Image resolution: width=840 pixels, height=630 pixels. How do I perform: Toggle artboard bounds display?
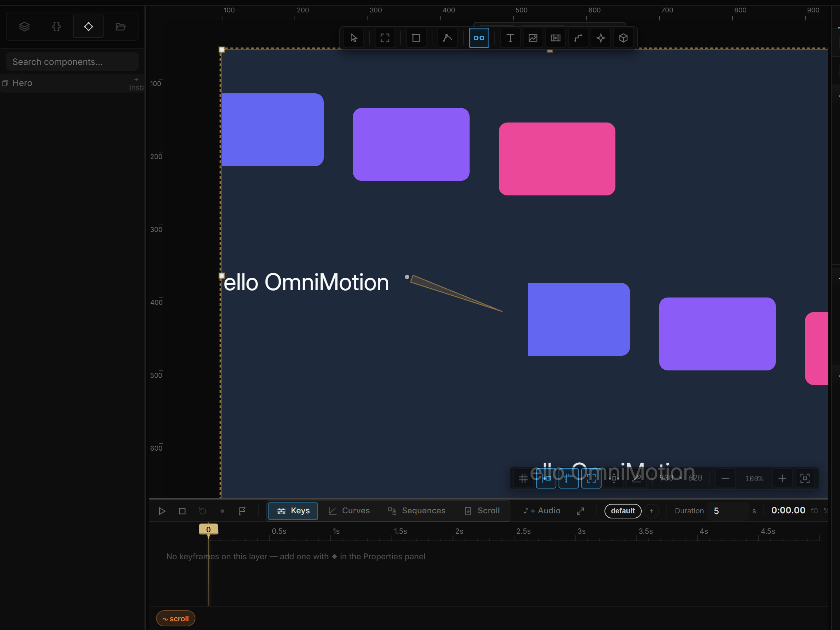[x=591, y=478]
